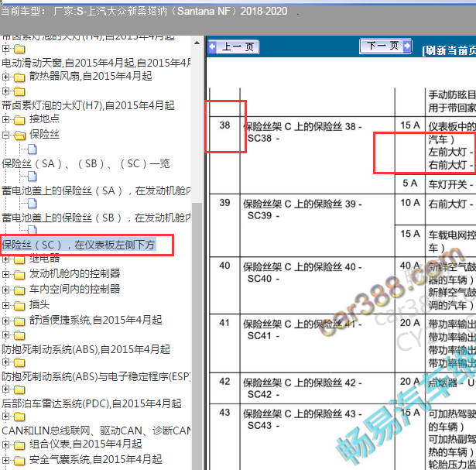476x470 pixels.
Task: Click folder icon above 防抱死制动系统(ABS),自2015年4月起
Action: [19, 336]
